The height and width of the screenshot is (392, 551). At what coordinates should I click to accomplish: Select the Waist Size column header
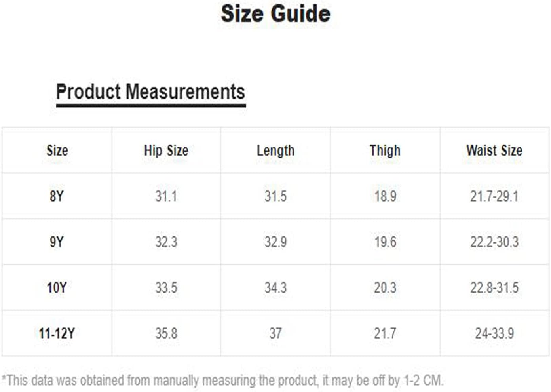(x=494, y=150)
